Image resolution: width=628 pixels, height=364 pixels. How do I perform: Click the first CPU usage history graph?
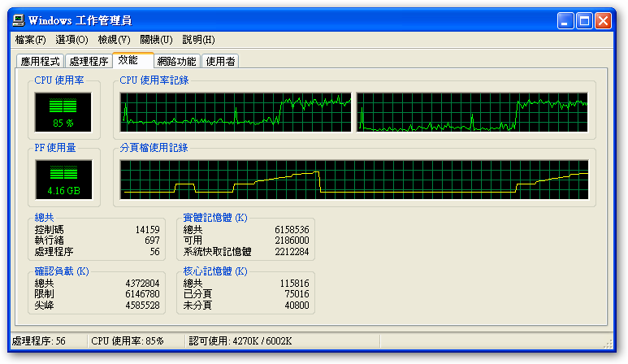coord(236,112)
